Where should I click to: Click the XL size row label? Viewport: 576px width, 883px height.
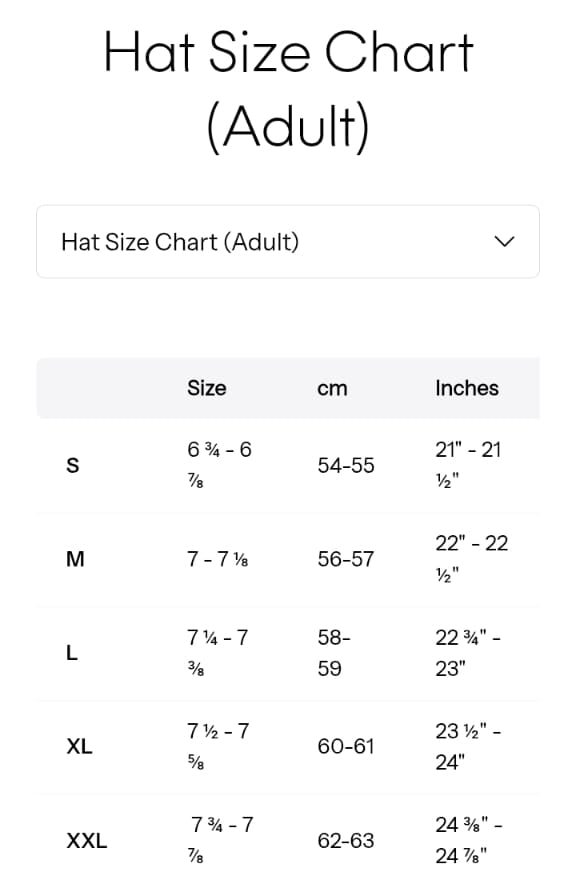(x=79, y=747)
